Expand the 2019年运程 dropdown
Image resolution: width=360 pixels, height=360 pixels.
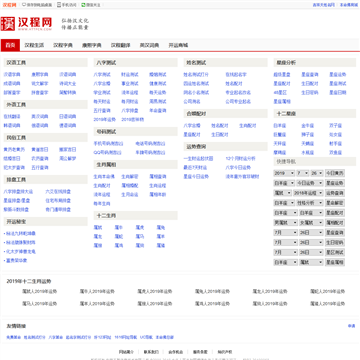tap(308, 193)
